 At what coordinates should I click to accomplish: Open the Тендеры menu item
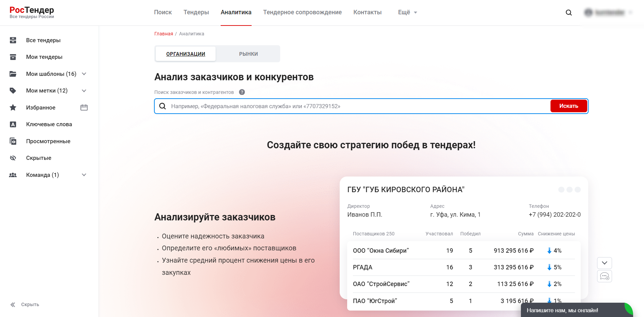(x=196, y=12)
